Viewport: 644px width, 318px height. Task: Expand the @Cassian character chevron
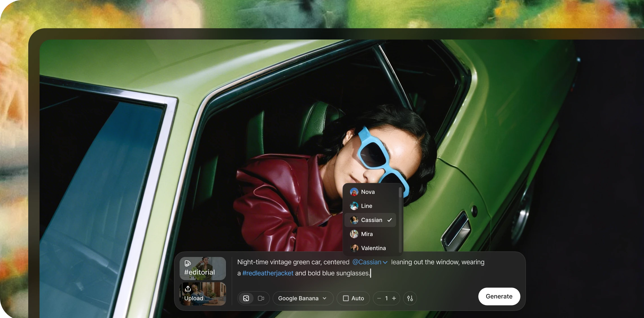pos(385,262)
